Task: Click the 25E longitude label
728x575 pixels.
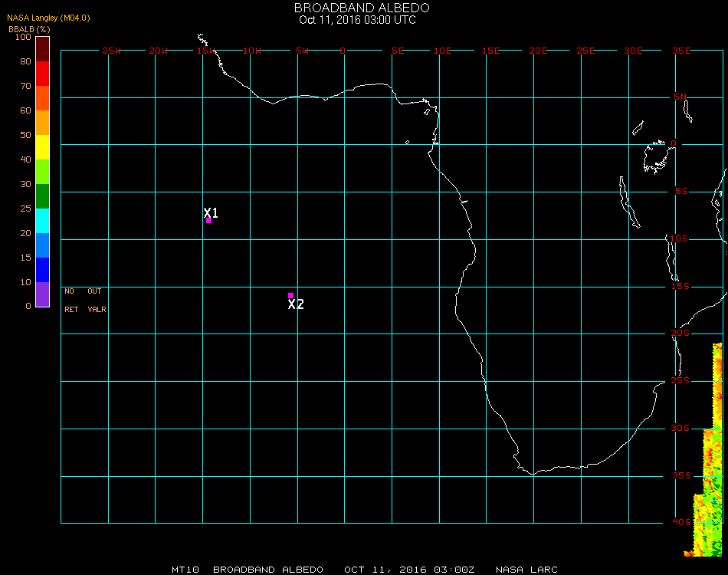Action: point(585,51)
